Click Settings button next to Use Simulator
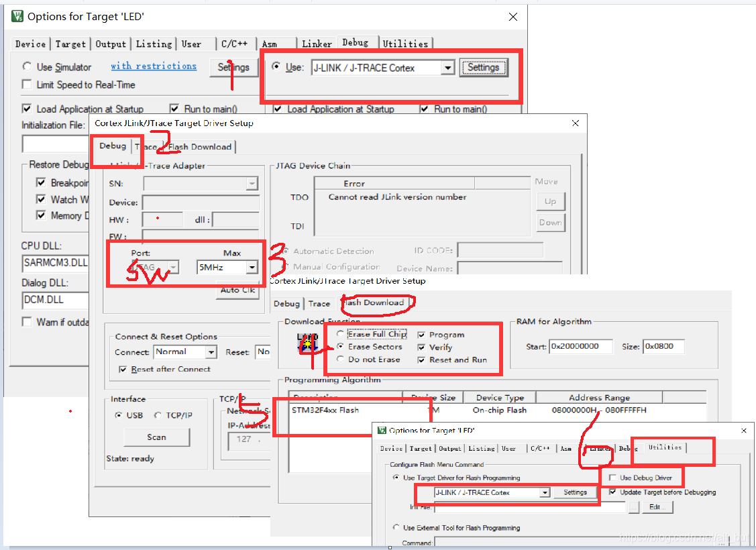The width and height of the screenshot is (756, 550). (233, 67)
